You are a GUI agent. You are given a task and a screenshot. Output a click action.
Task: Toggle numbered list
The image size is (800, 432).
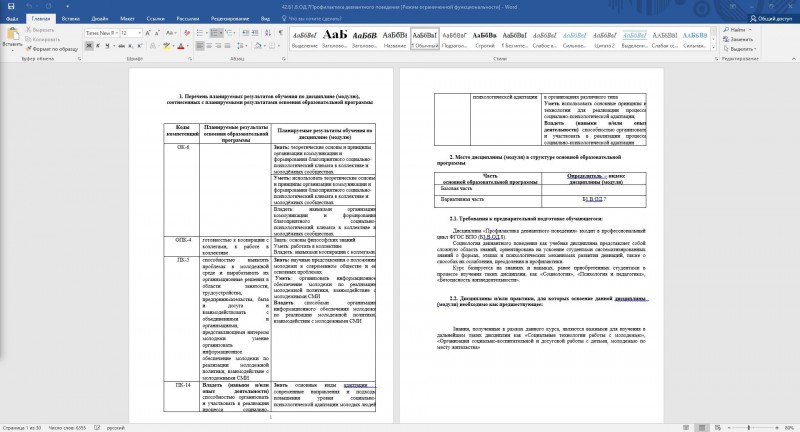(214, 33)
